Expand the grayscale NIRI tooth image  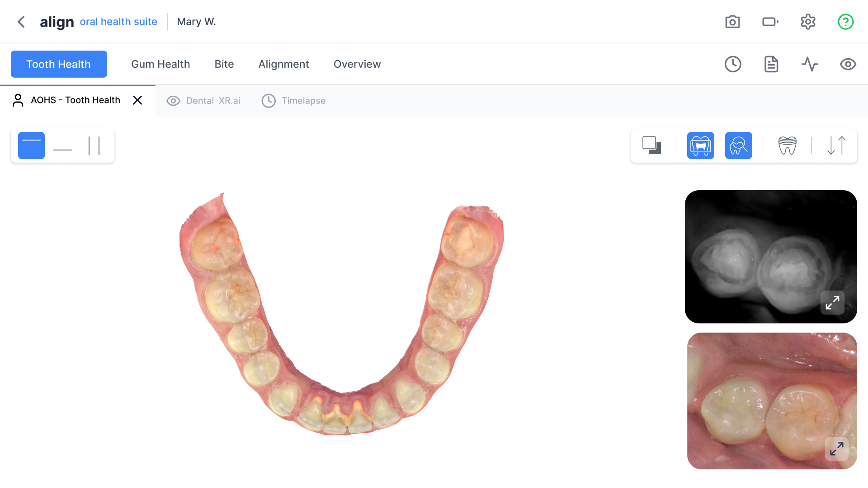[832, 302]
